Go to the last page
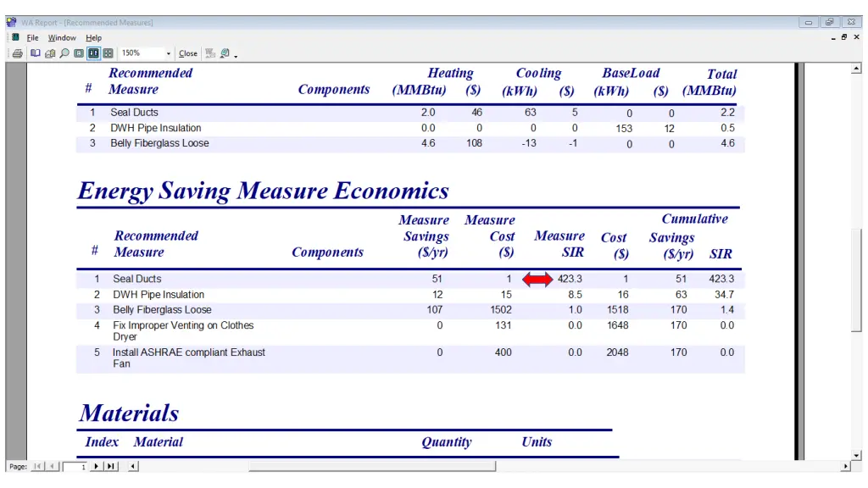The height and width of the screenshot is (488, 868). (x=111, y=467)
